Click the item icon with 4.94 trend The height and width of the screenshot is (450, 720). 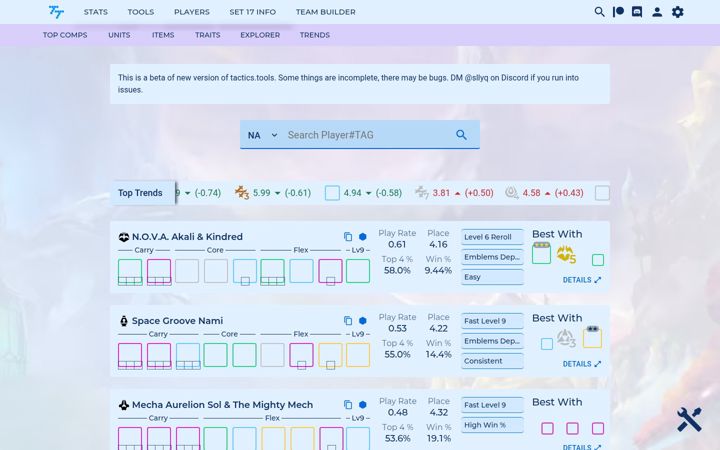332,193
